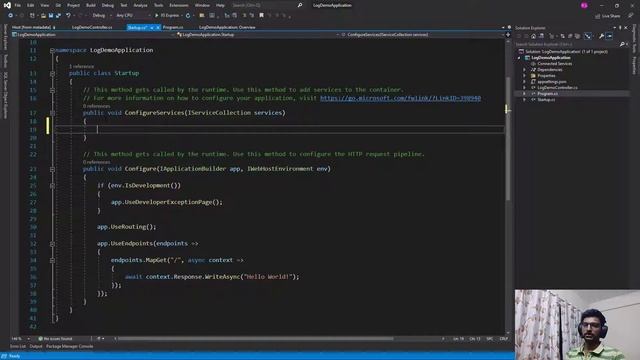Viewport: 640px width, 360px height.
Task: Click Solution Explorer Show All Files icon
Action: tap(577, 36)
